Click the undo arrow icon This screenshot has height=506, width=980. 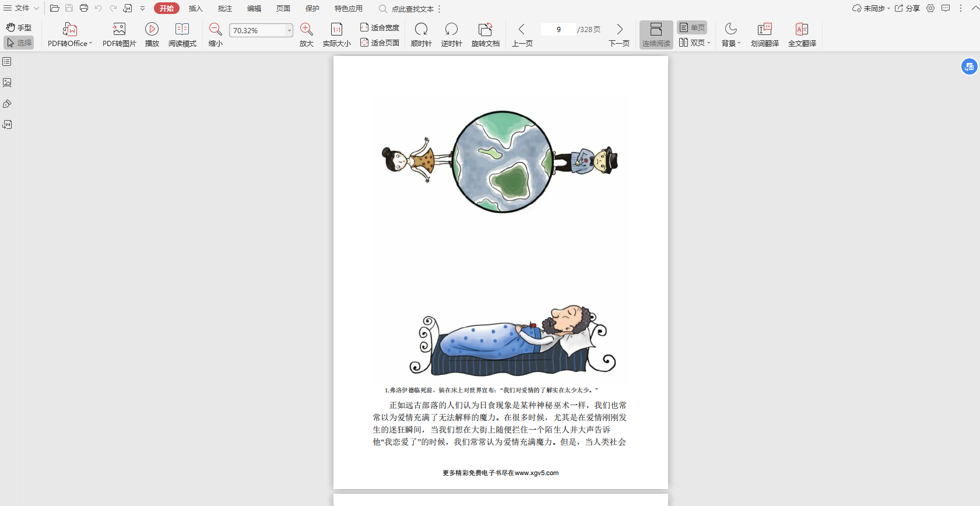click(x=98, y=8)
